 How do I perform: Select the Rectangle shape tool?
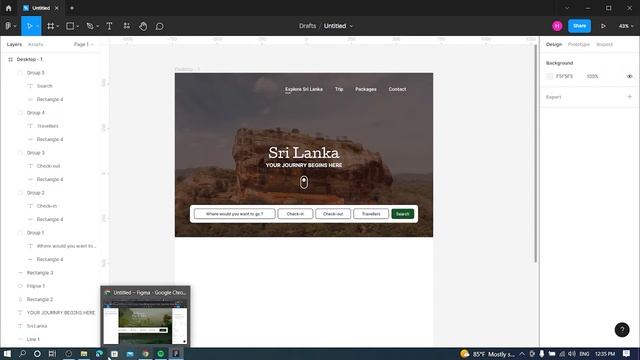70,26
